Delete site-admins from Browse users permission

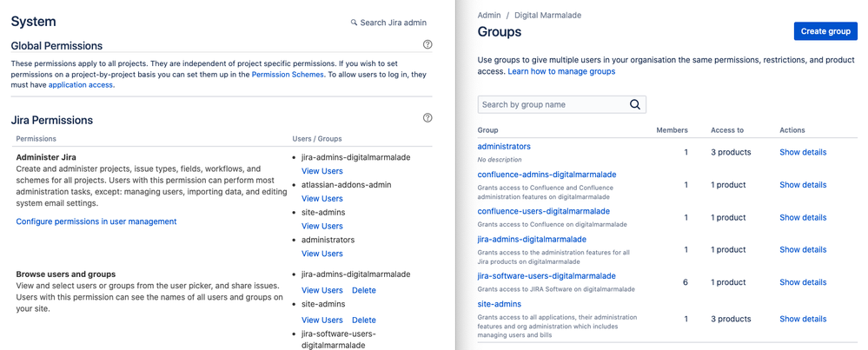tap(364, 320)
